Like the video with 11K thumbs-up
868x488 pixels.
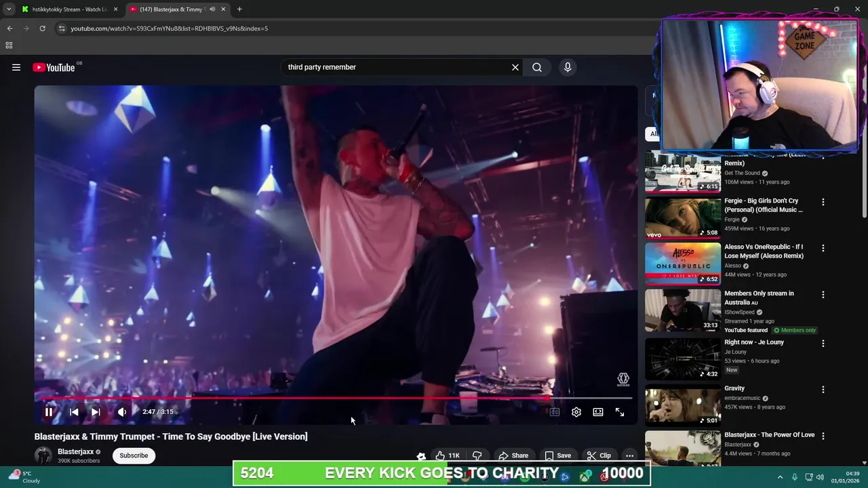click(x=448, y=455)
